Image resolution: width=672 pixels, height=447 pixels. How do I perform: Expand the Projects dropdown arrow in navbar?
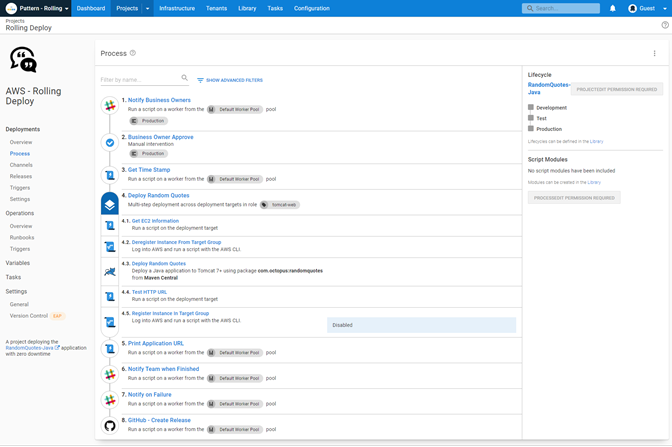(147, 8)
